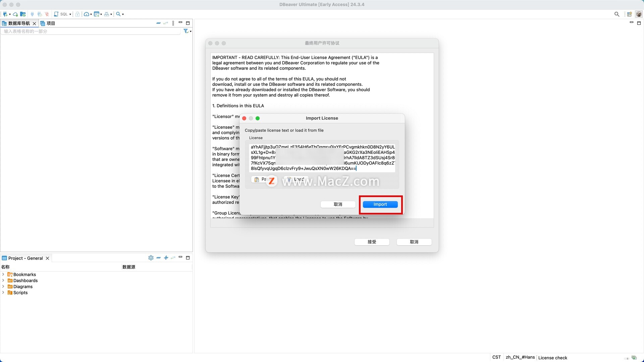The image size is (644, 362).
Task: Click the user avatar icon top right
Action: click(639, 14)
